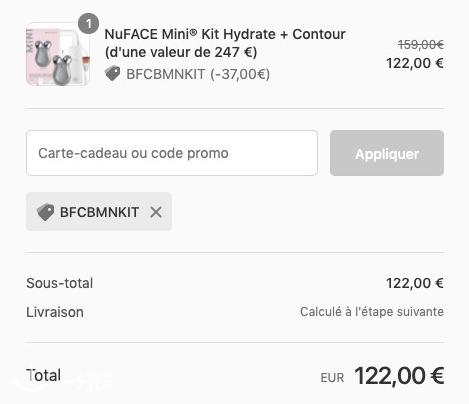
Task: Click the NuFACE Mini kit product thumbnail
Action: pos(58,54)
